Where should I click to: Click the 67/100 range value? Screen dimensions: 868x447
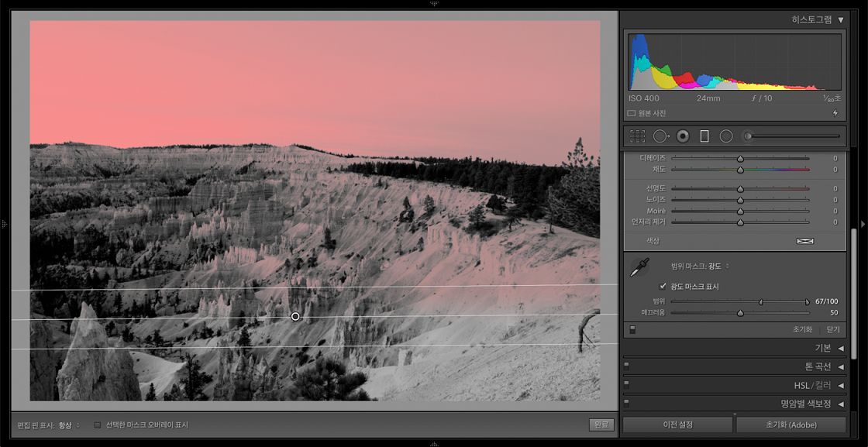point(826,301)
